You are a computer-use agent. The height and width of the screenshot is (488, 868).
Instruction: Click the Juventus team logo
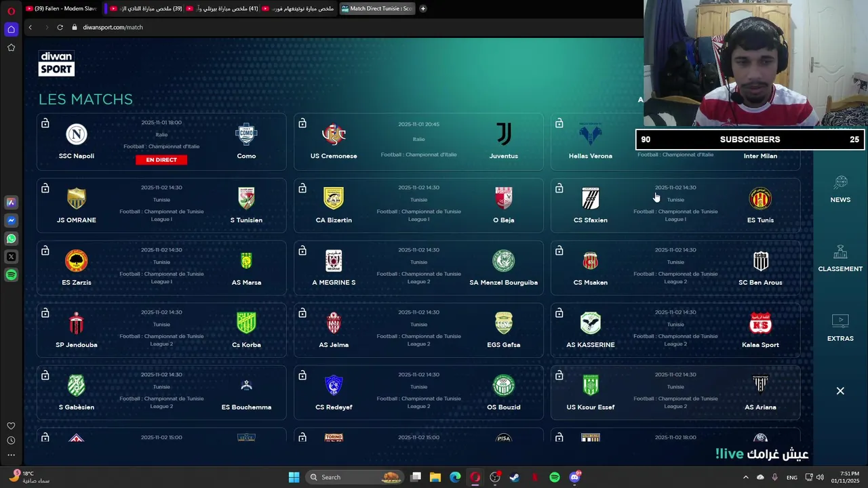503,134
